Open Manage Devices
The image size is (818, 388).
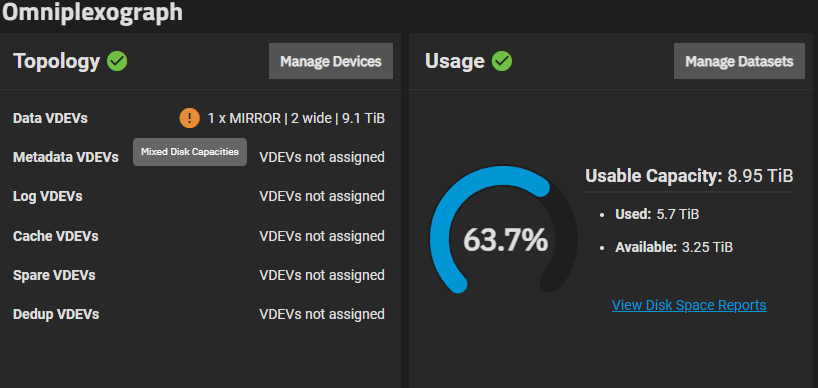tap(331, 61)
